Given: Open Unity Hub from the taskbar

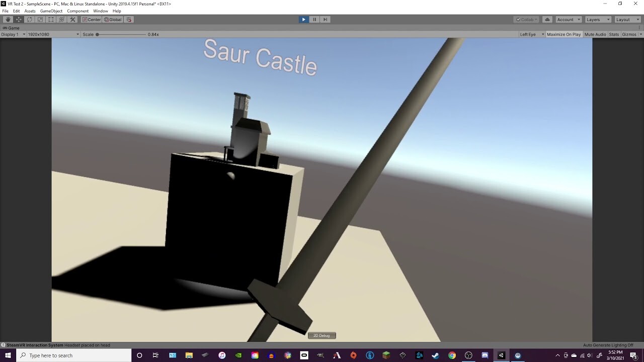Looking at the screenshot, I should (x=501, y=355).
